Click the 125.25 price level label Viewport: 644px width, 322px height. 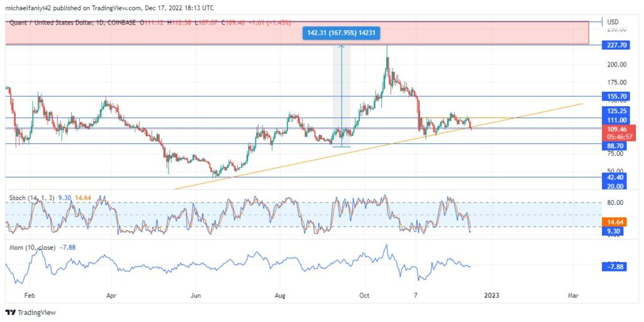click(x=616, y=111)
